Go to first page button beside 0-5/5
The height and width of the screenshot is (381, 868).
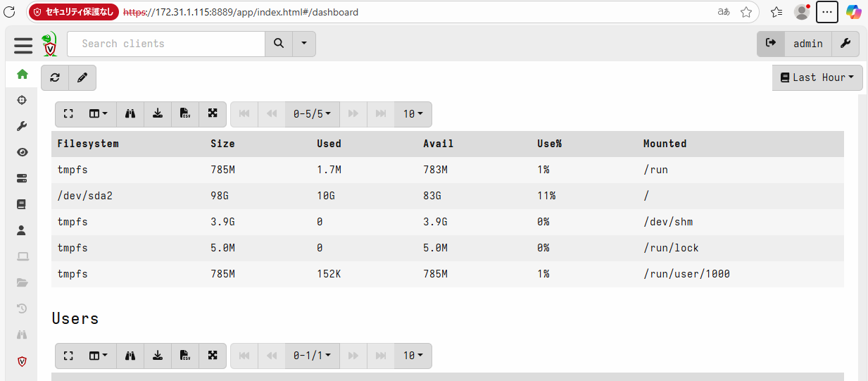[244, 114]
